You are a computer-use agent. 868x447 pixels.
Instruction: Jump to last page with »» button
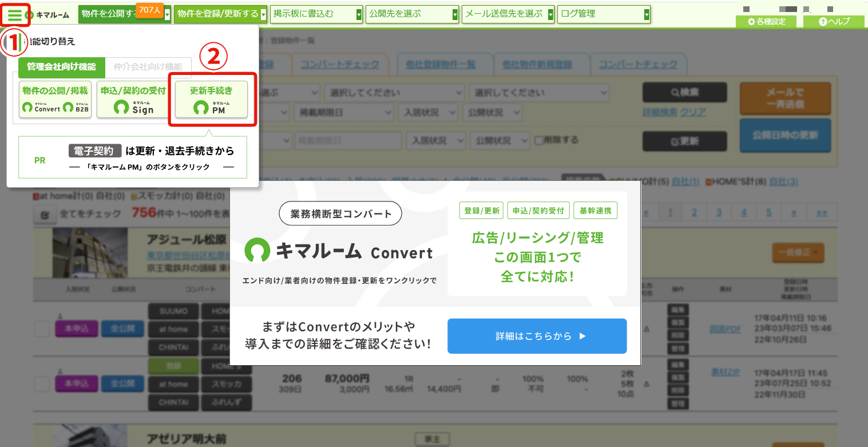coord(822,213)
